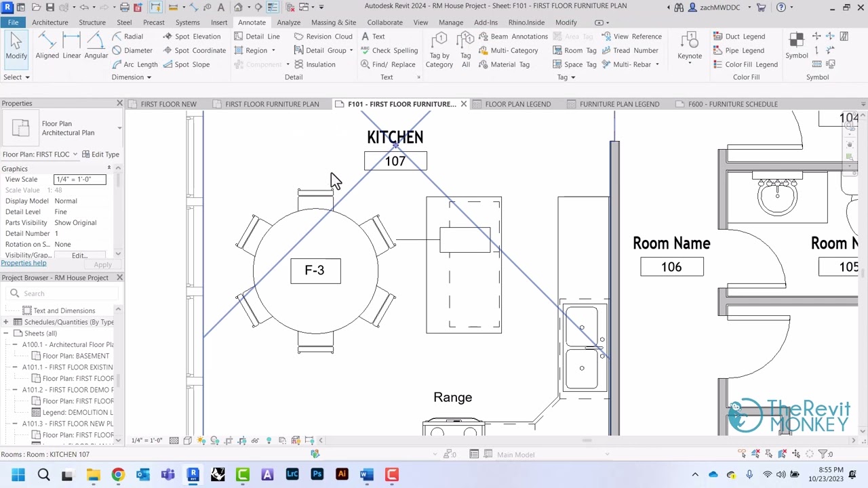The width and height of the screenshot is (868, 488).
Task: Open Google Chrome from the taskbar
Action: [x=118, y=474]
